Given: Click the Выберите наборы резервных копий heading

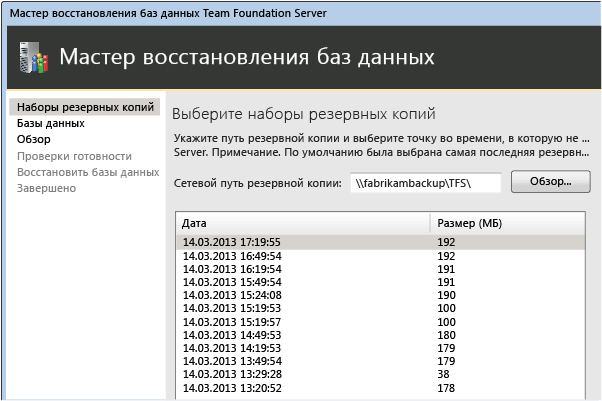Looking at the screenshot, I should (303, 114).
